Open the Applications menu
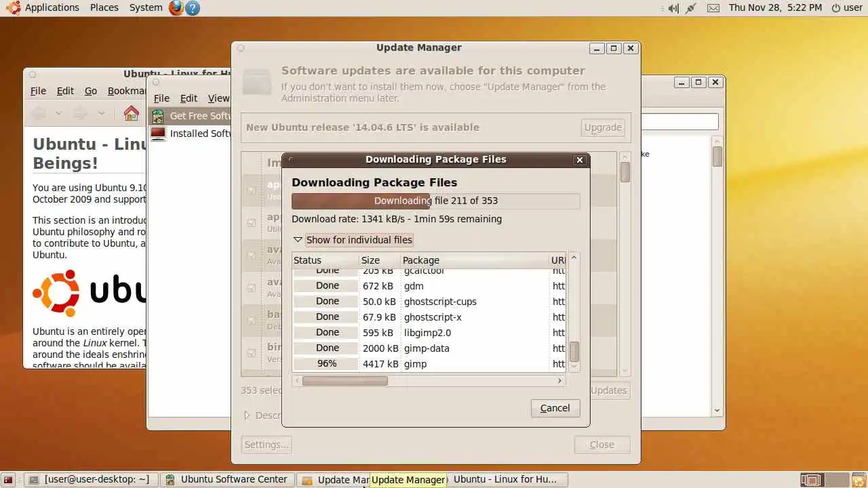 (x=52, y=7)
